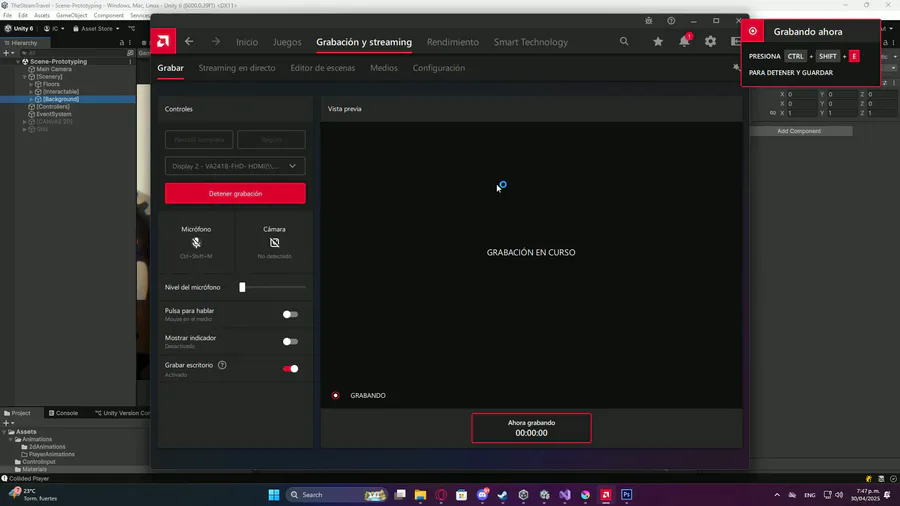The image size is (900, 506).
Task: Expand the Floors object in Hierarchy
Action: [31, 84]
